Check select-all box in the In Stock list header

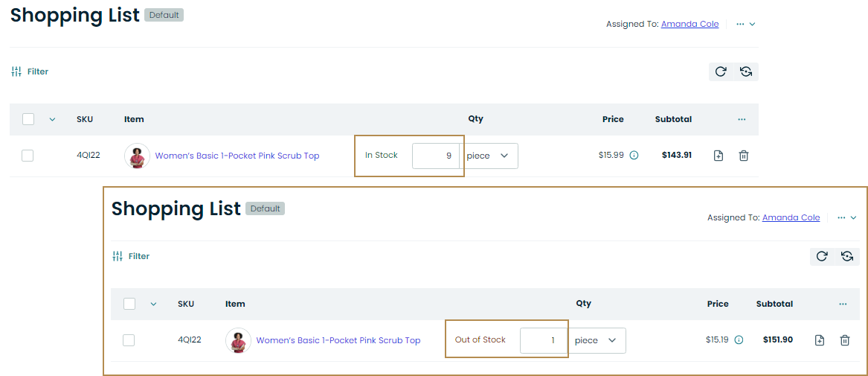(x=28, y=119)
